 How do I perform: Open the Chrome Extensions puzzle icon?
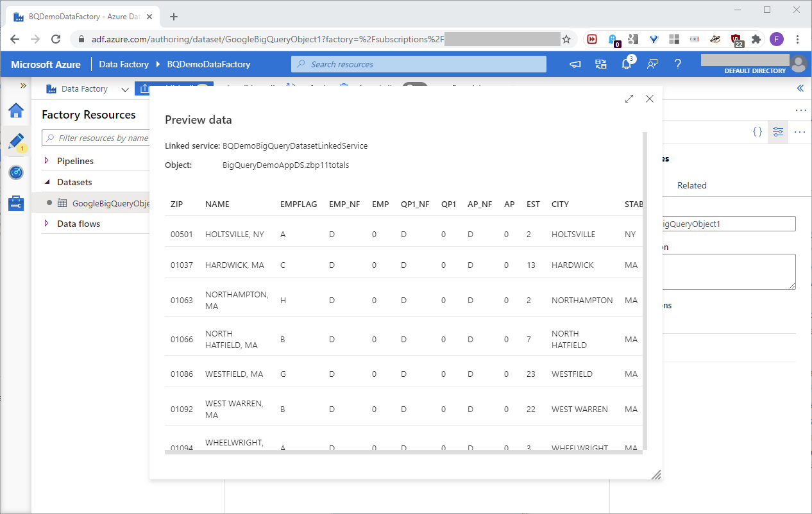pos(757,39)
